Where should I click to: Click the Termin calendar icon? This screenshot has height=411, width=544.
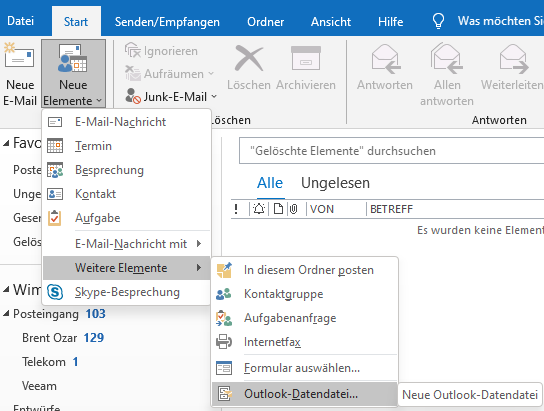pos(55,146)
